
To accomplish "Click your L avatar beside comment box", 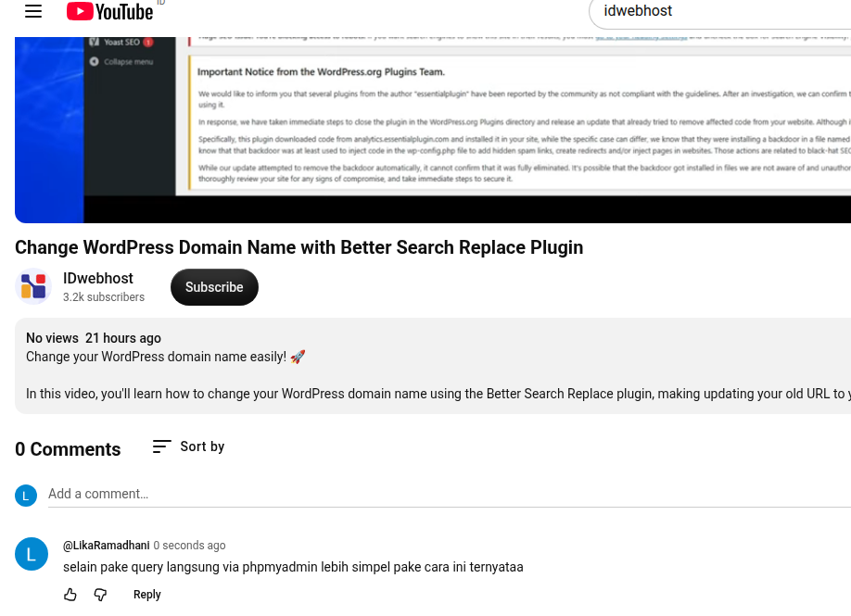I will 26,496.
